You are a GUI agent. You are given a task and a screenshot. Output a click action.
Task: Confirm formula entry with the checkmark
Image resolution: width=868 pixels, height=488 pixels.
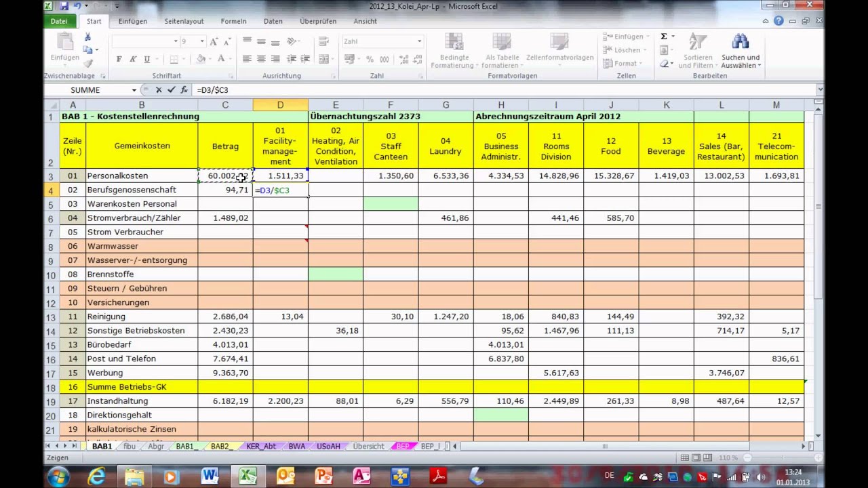(171, 89)
